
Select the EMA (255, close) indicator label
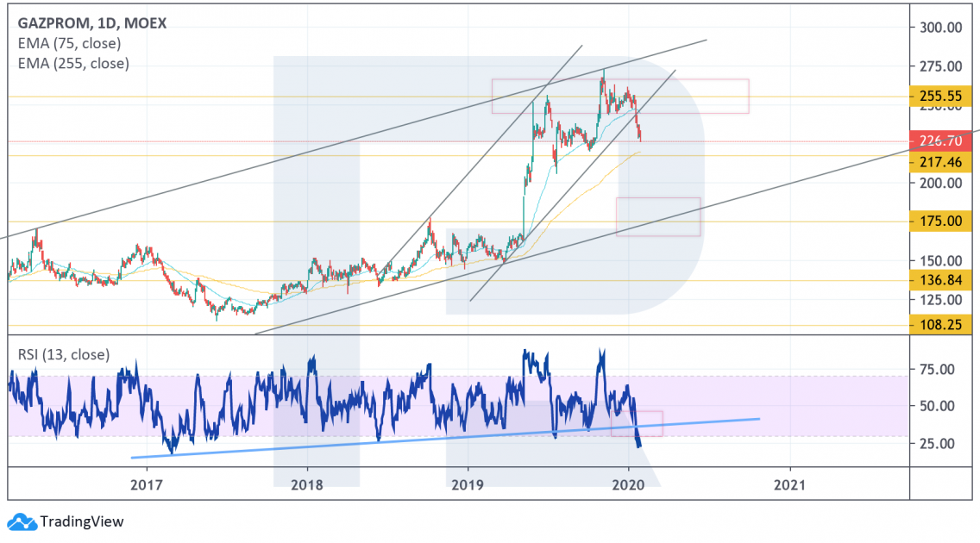coord(73,64)
